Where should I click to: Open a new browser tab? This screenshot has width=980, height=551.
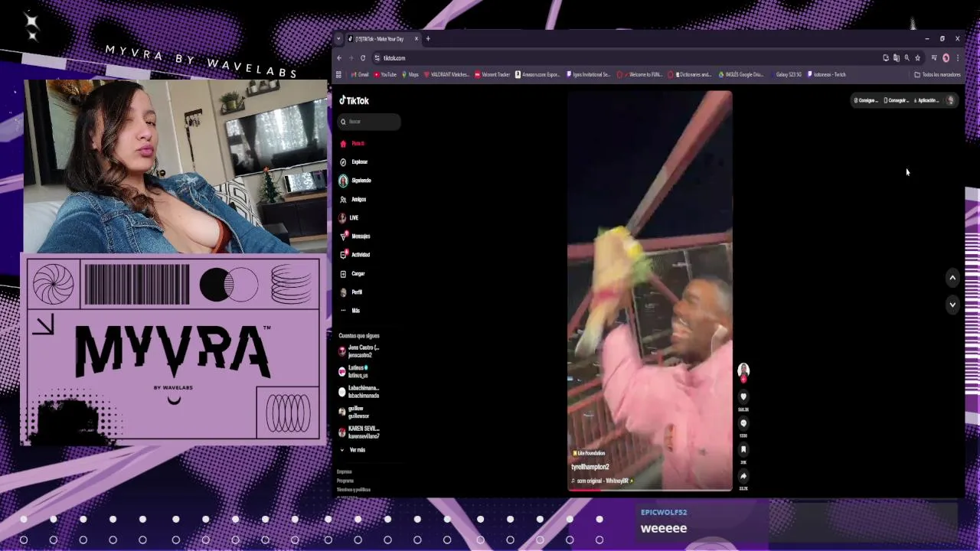pos(428,39)
